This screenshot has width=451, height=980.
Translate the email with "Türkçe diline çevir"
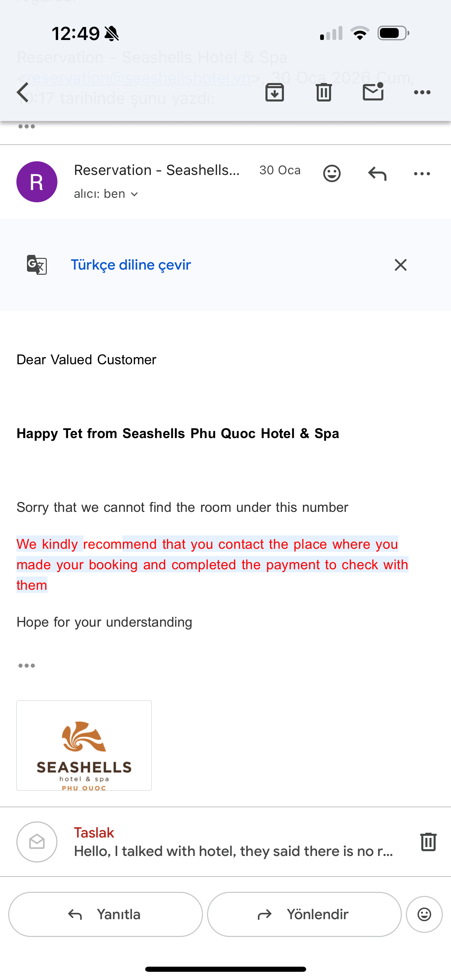(x=131, y=265)
